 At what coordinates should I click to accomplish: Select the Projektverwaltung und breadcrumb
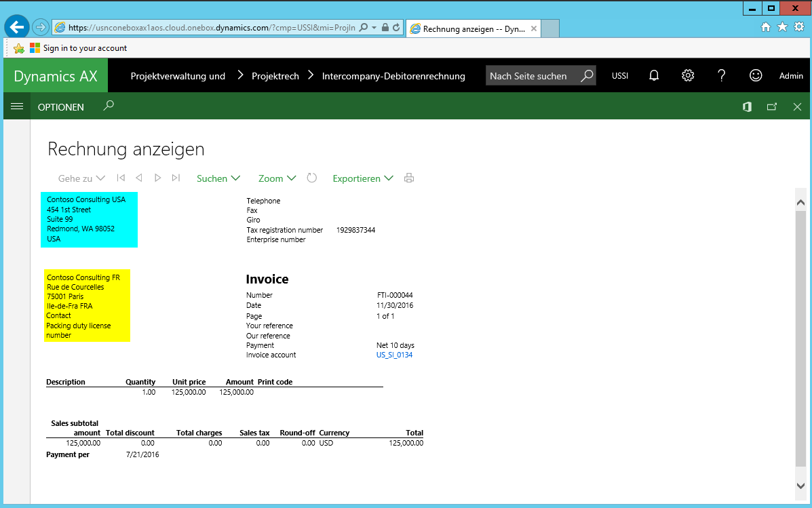178,76
